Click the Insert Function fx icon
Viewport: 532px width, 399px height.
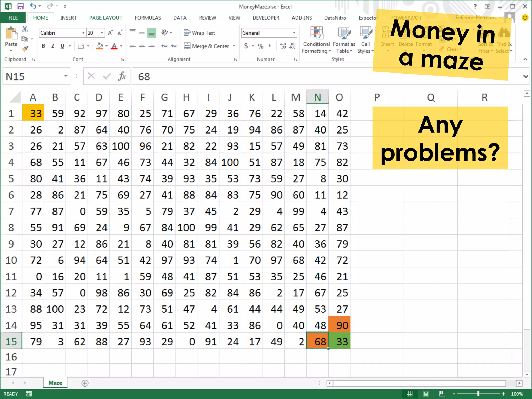click(122, 76)
